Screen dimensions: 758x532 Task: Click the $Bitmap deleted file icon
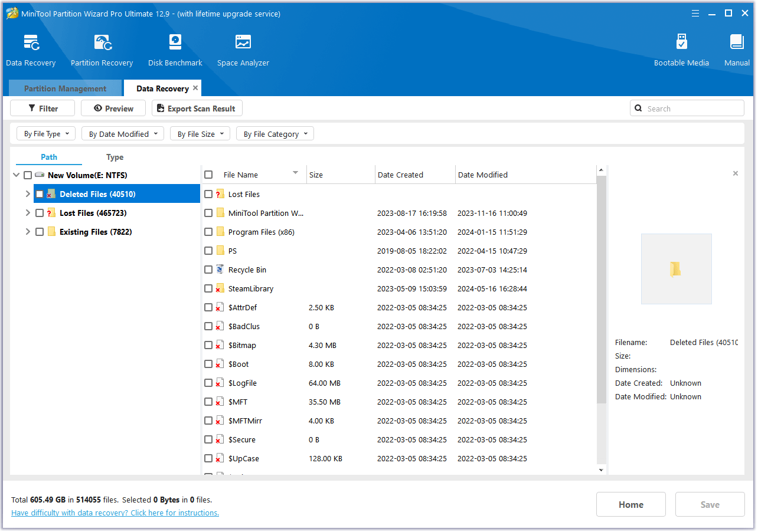tap(220, 345)
